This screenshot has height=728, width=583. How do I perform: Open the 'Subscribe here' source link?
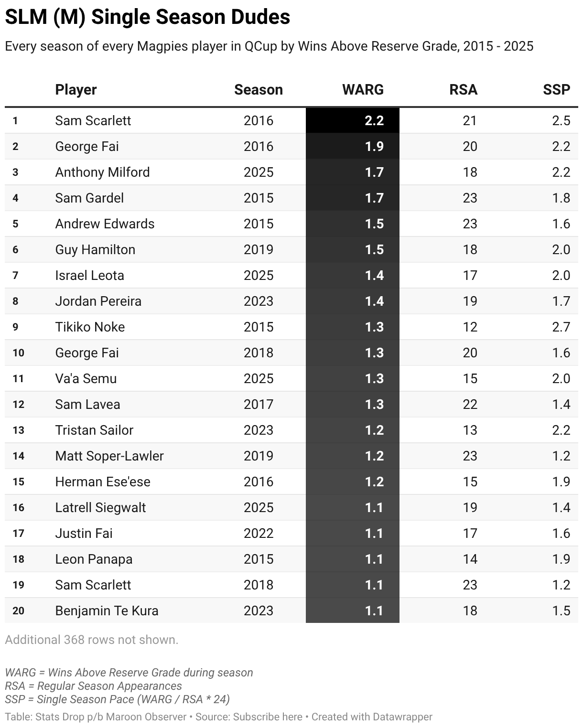click(x=268, y=717)
